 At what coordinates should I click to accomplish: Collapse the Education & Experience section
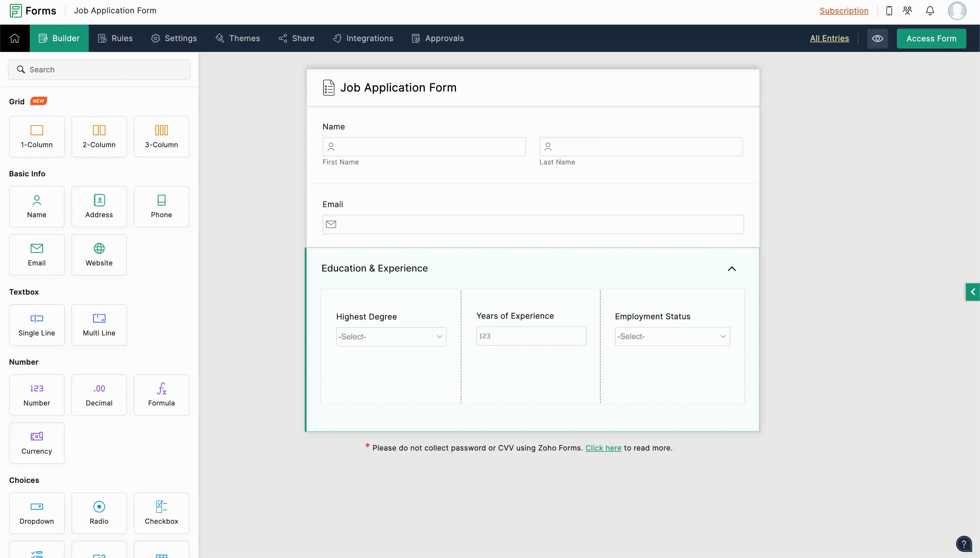(731, 269)
